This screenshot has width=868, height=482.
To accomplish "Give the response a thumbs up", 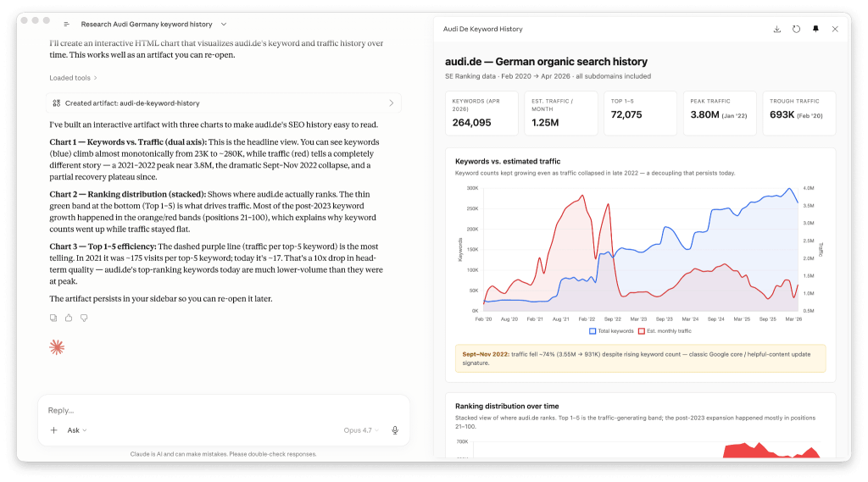I will [x=69, y=319].
